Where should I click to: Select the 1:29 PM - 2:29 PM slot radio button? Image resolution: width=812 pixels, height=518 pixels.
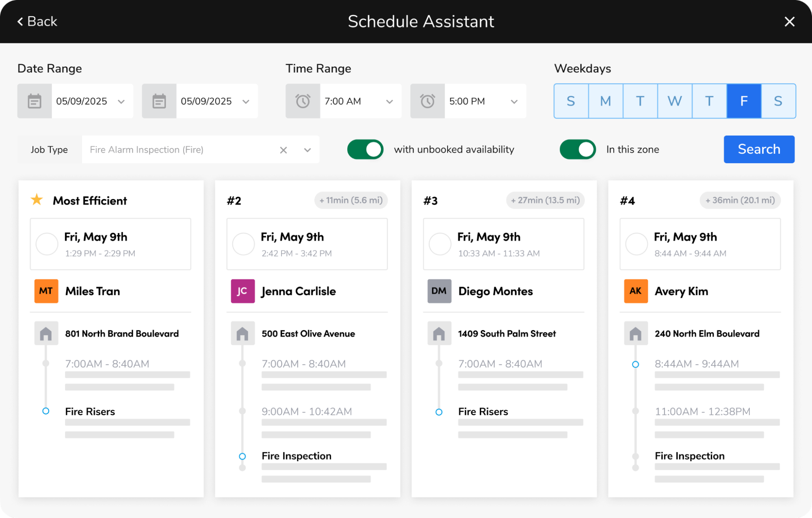click(x=47, y=244)
